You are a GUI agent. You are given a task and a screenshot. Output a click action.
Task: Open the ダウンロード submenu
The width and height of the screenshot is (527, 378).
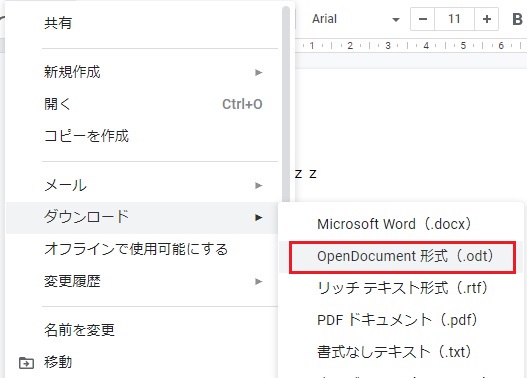143,217
